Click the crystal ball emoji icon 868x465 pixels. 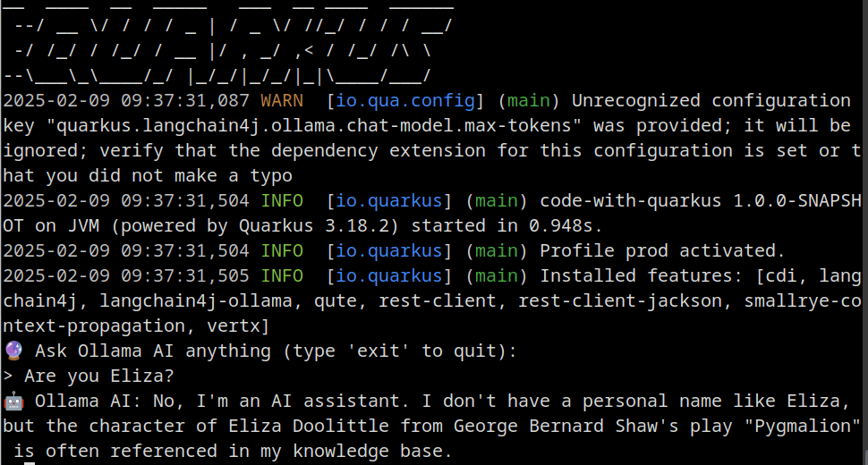point(13,351)
